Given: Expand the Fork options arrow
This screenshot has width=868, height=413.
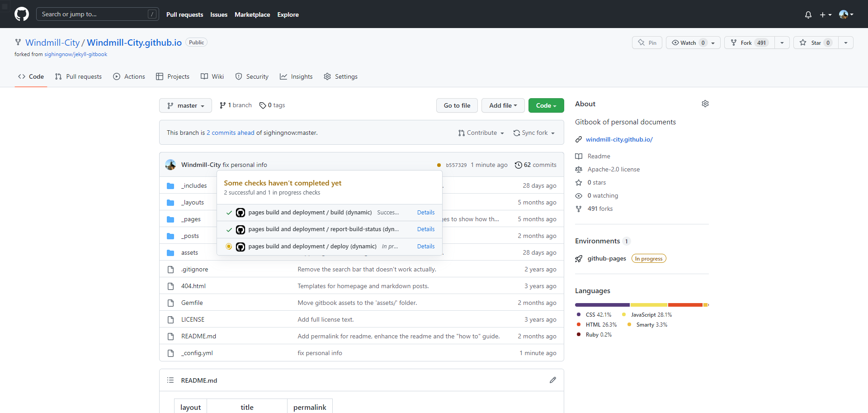Looking at the screenshot, I should tap(782, 43).
